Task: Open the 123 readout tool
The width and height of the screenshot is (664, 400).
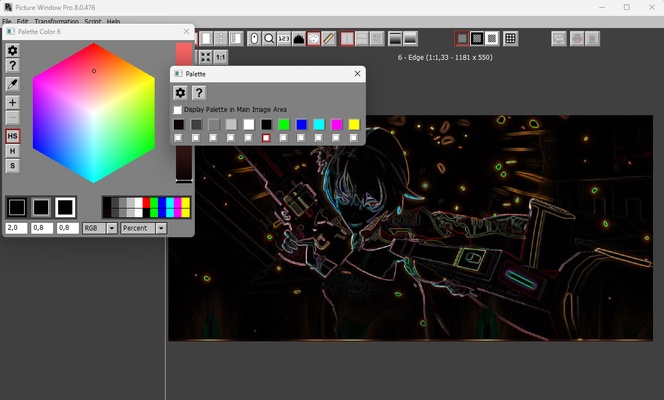Action: pos(284,39)
